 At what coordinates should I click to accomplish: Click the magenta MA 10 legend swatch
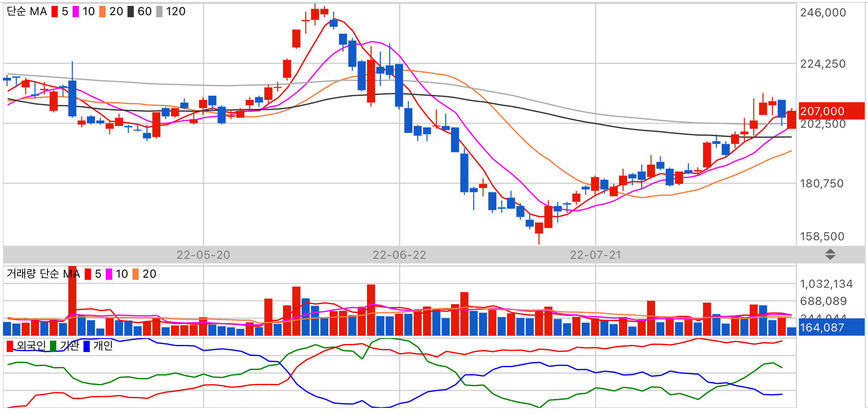click(76, 12)
